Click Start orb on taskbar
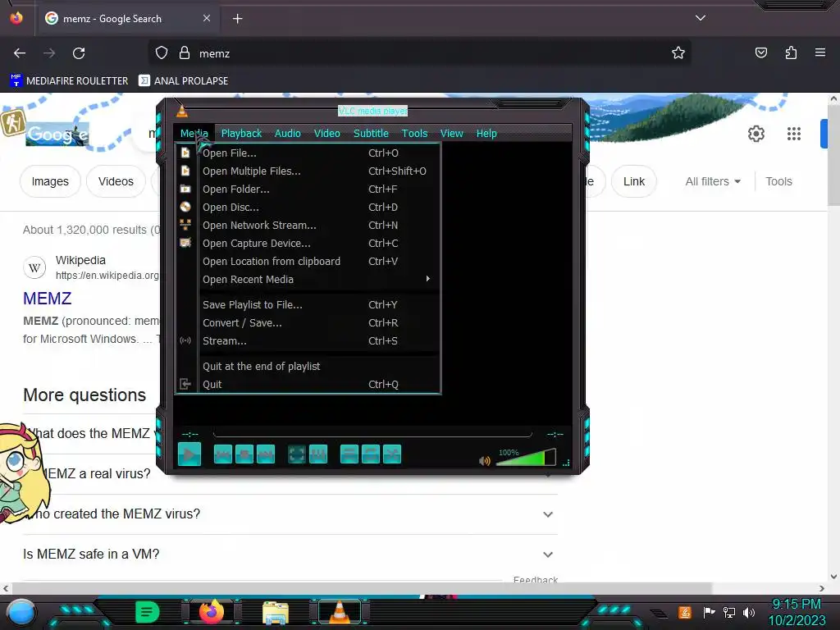The width and height of the screenshot is (840, 630). point(21,612)
